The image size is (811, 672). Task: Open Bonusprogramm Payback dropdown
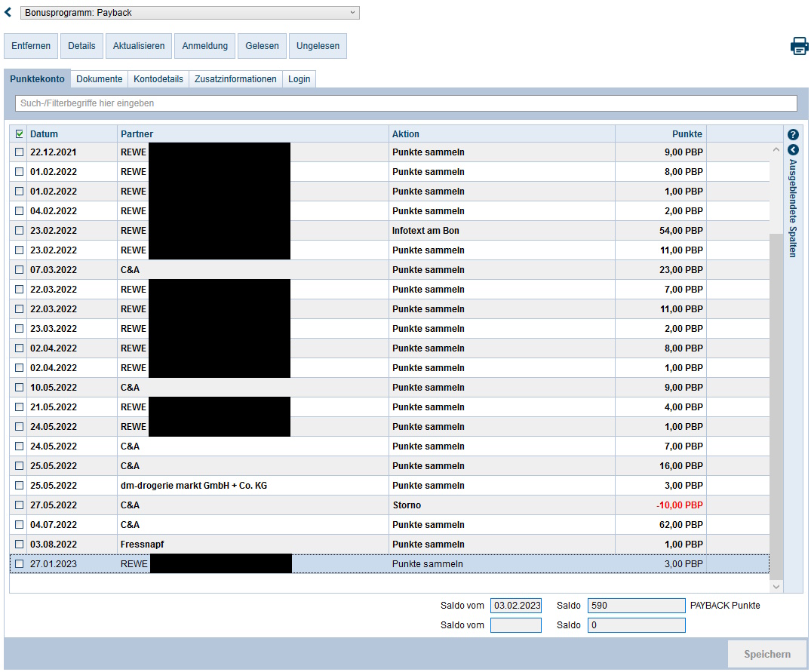[190, 12]
